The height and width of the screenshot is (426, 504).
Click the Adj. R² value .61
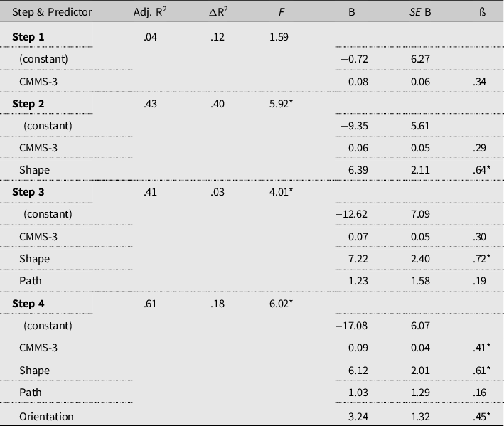coord(150,303)
